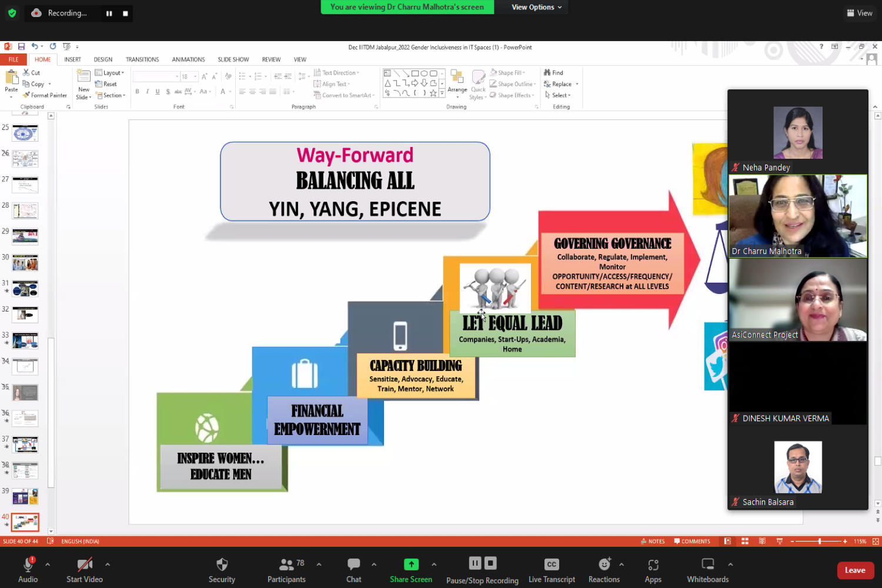Open the Shape Outline dropdown
Image resolution: width=882 pixels, height=588 pixels.
[x=513, y=84]
